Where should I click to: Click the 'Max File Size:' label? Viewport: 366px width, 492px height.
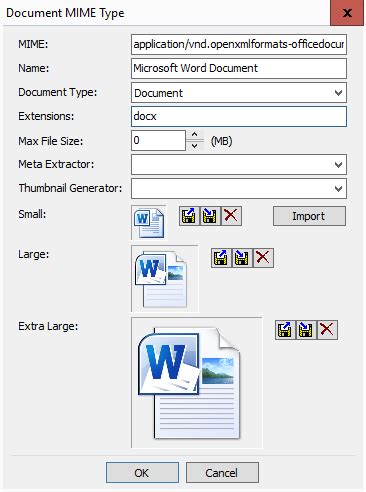point(51,141)
